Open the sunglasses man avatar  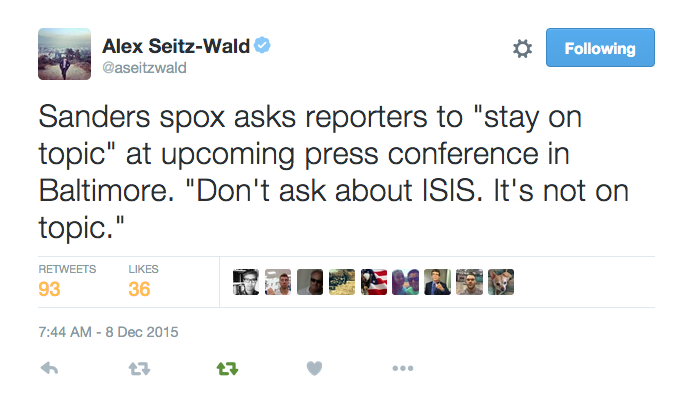pos(310,282)
